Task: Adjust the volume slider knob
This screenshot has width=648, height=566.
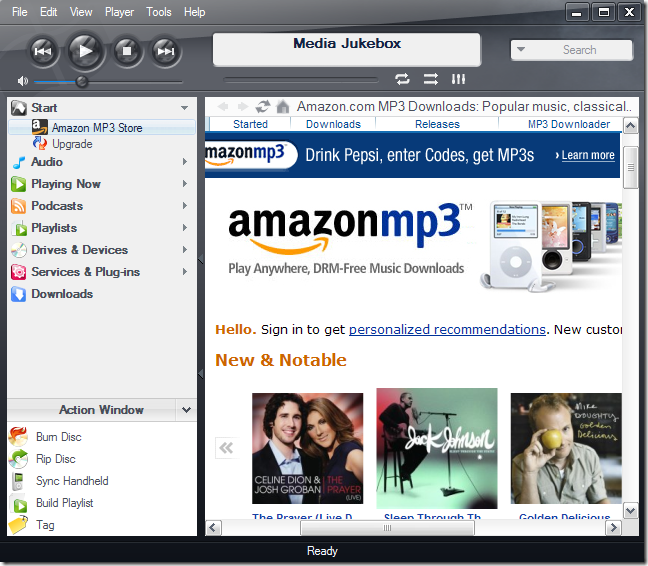Action: [82, 82]
